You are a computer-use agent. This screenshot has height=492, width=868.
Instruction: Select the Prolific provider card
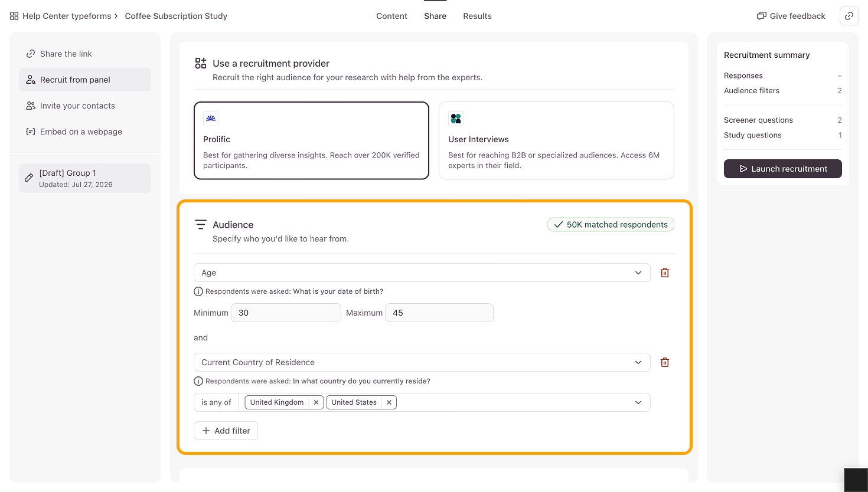pos(311,140)
